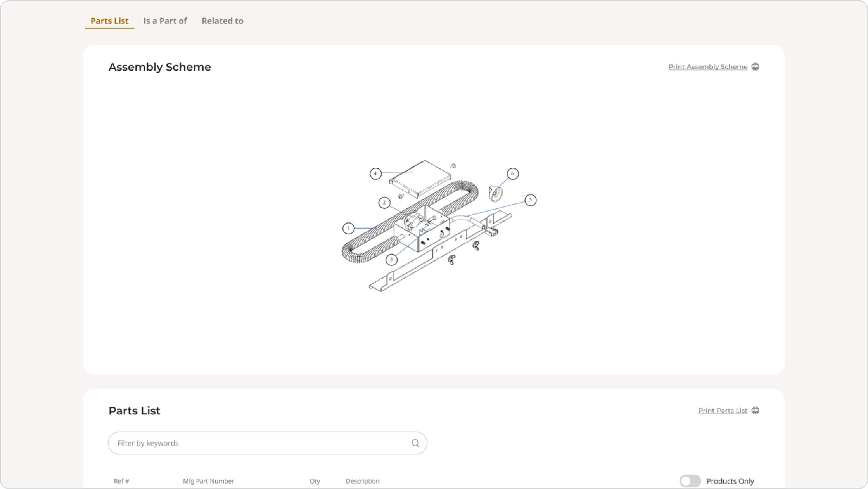Click printer icon beside Print Parts List

pyautogui.click(x=755, y=411)
